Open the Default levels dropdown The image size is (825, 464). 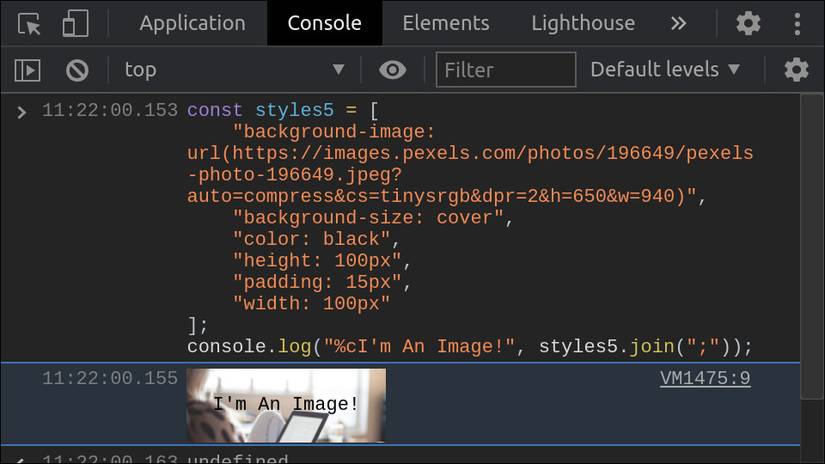(x=665, y=69)
